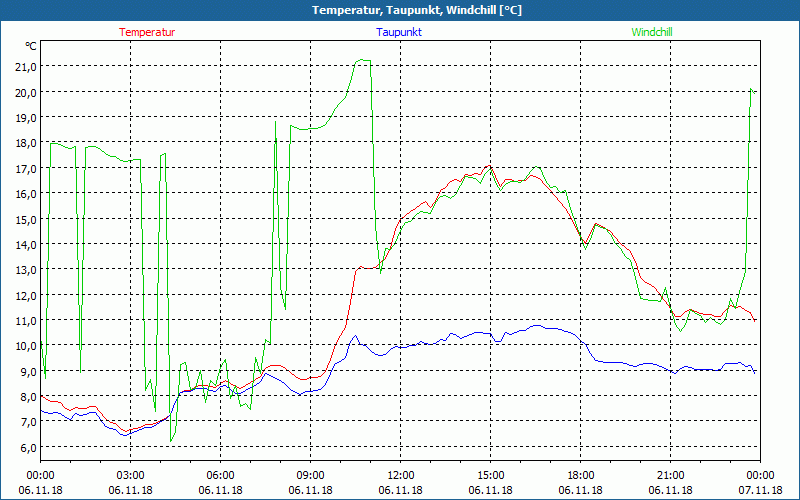Click the Windchill peak near 21 °C
800x500 pixels.
pos(363,60)
